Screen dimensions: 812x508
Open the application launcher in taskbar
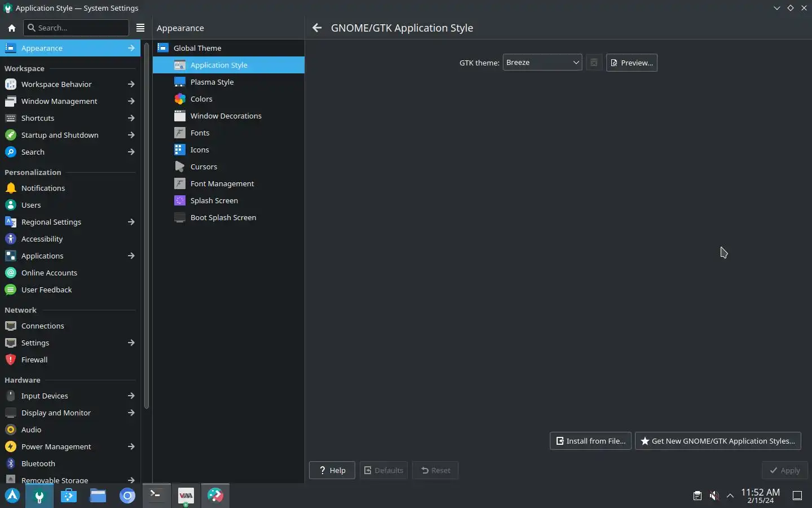tap(12, 496)
